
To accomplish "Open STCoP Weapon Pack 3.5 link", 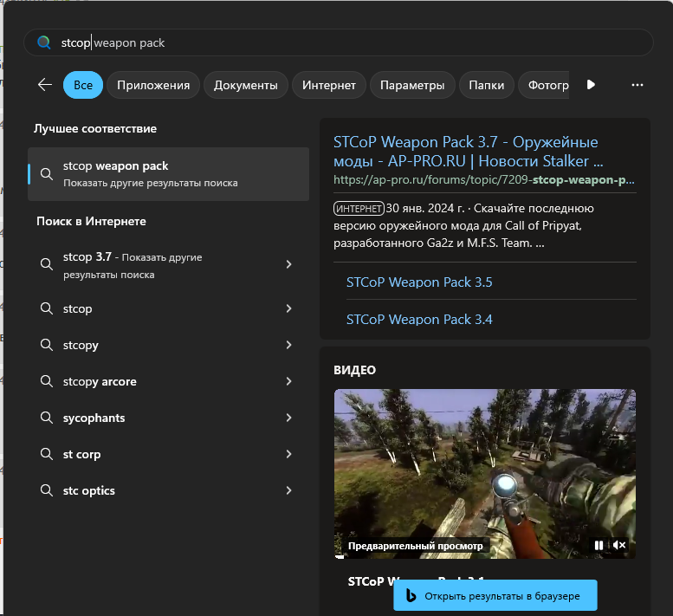I will click(419, 282).
